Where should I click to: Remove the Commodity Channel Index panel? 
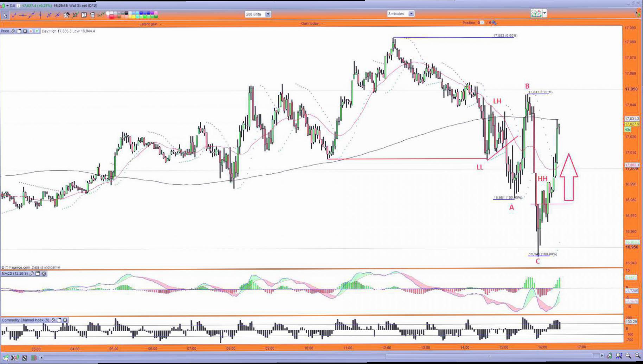point(65,320)
